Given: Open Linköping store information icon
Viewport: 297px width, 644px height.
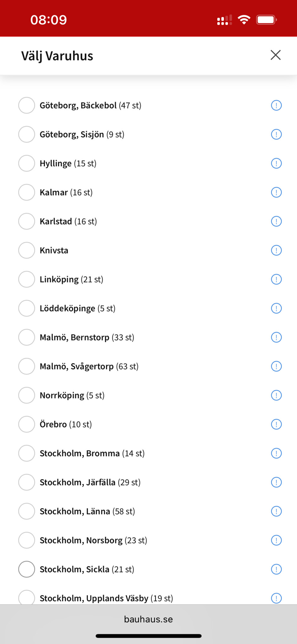Looking at the screenshot, I should 276,279.
